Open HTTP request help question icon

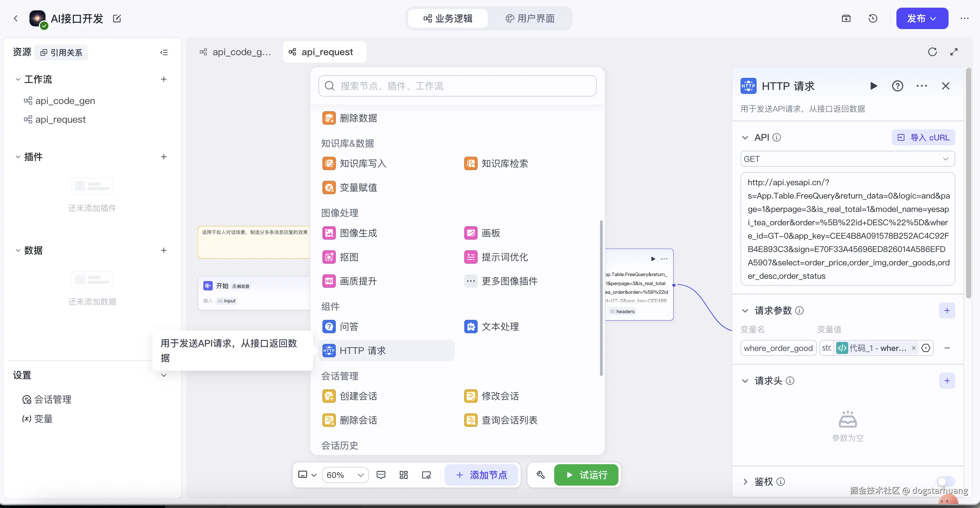[x=897, y=86]
